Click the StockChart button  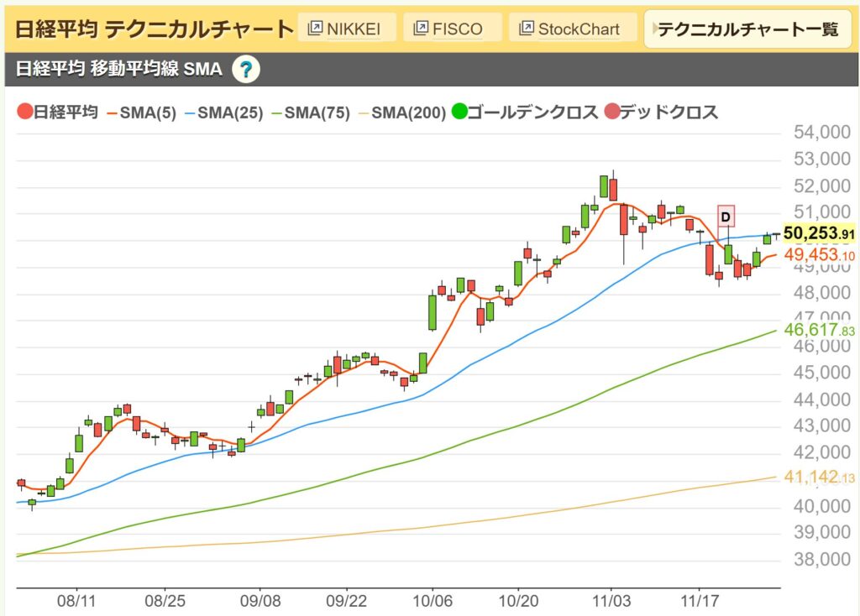point(571,28)
